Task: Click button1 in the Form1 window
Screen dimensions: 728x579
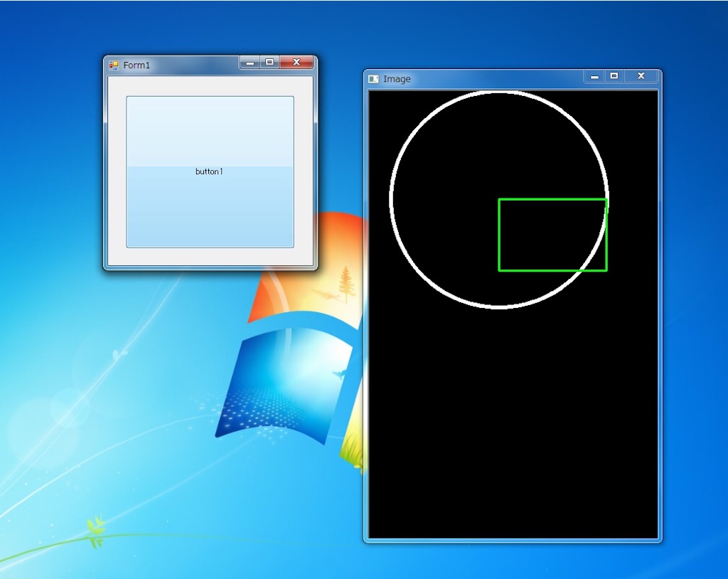Action: pyautogui.click(x=210, y=172)
